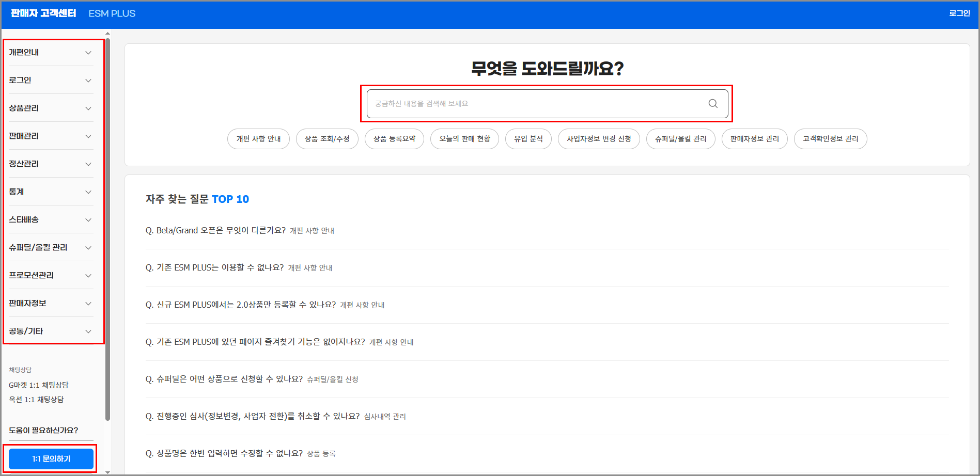
Task: Focus the help search input field
Action: (547, 104)
